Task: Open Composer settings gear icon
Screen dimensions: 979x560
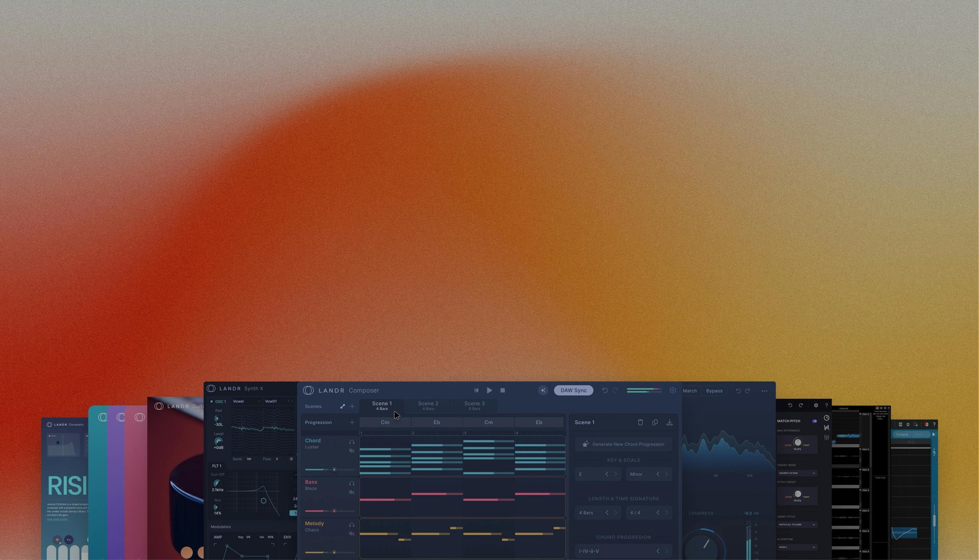Action: pyautogui.click(x=673, y=390)
